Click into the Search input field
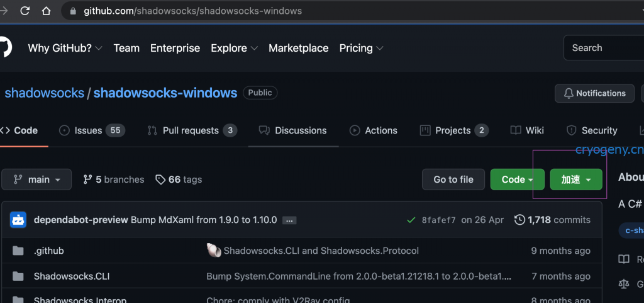This screenshot has width=644, height=303. coord(604,48)
